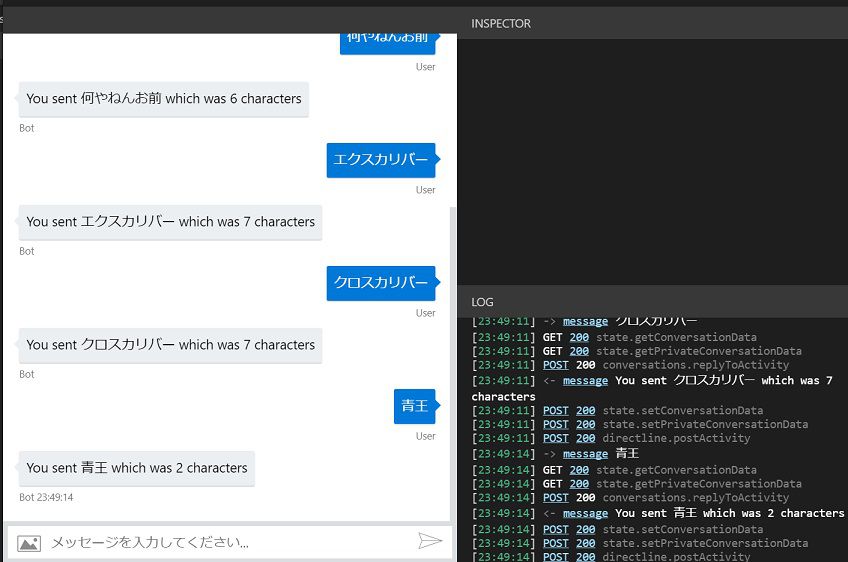Select bot reply about 何やねんお前 6 characters
The image size is (848, 562).
point(164,99)
